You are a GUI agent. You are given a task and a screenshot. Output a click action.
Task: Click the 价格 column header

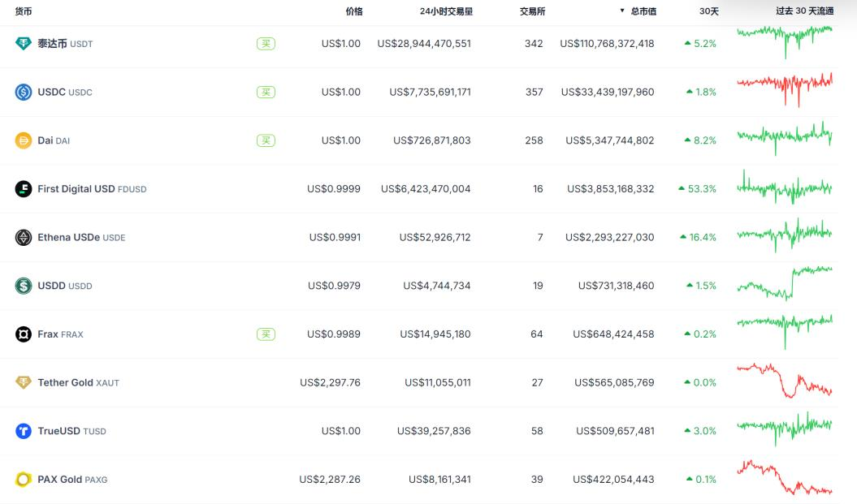(x=354, y=11)
